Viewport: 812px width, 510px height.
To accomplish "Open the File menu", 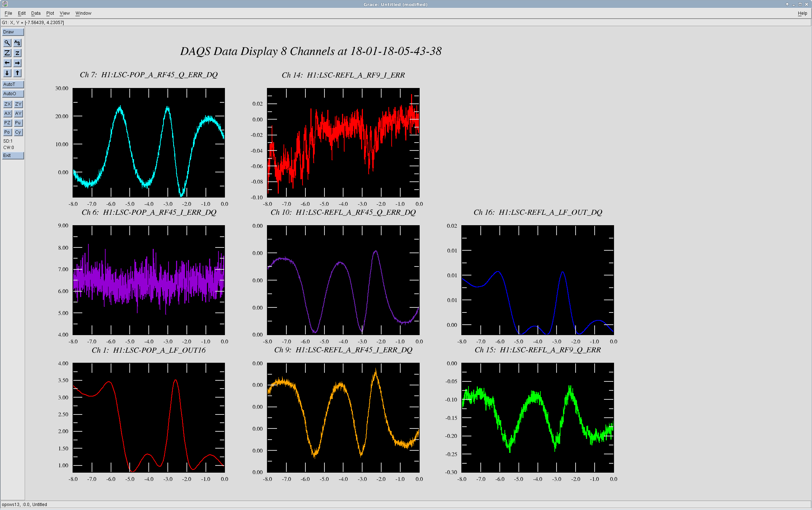I will point(8,13).
